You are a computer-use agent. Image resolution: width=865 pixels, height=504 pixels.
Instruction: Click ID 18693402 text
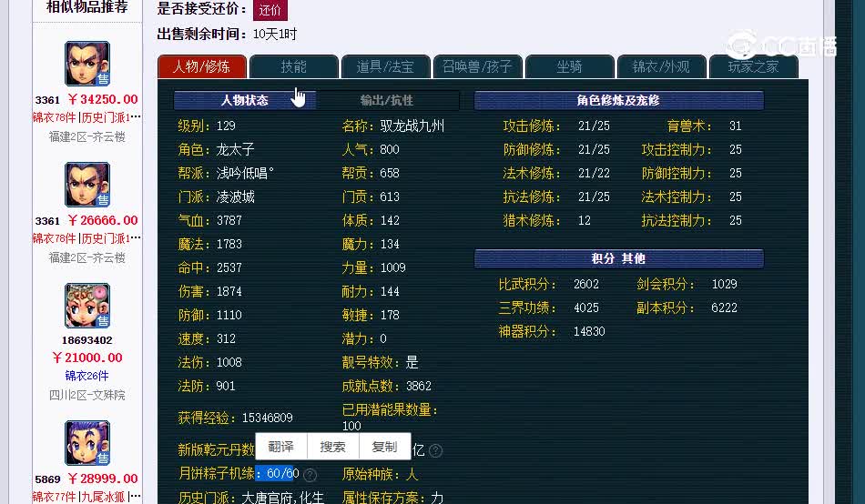(87, 340)
